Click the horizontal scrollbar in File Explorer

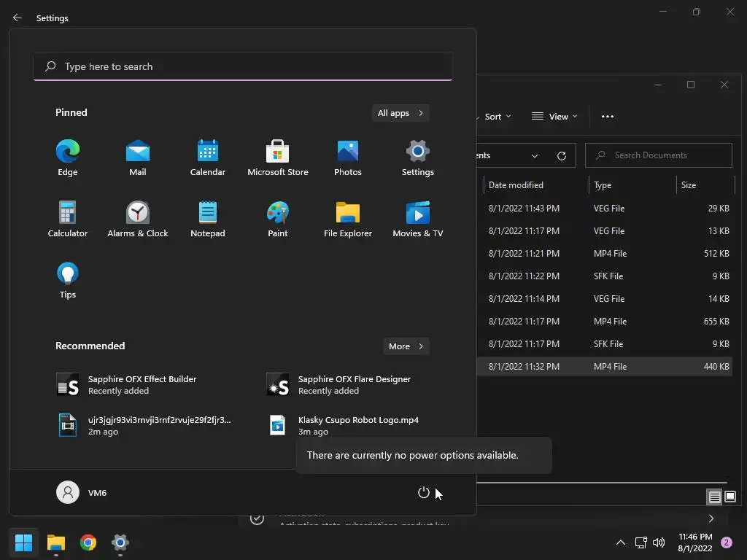point(602,483)
